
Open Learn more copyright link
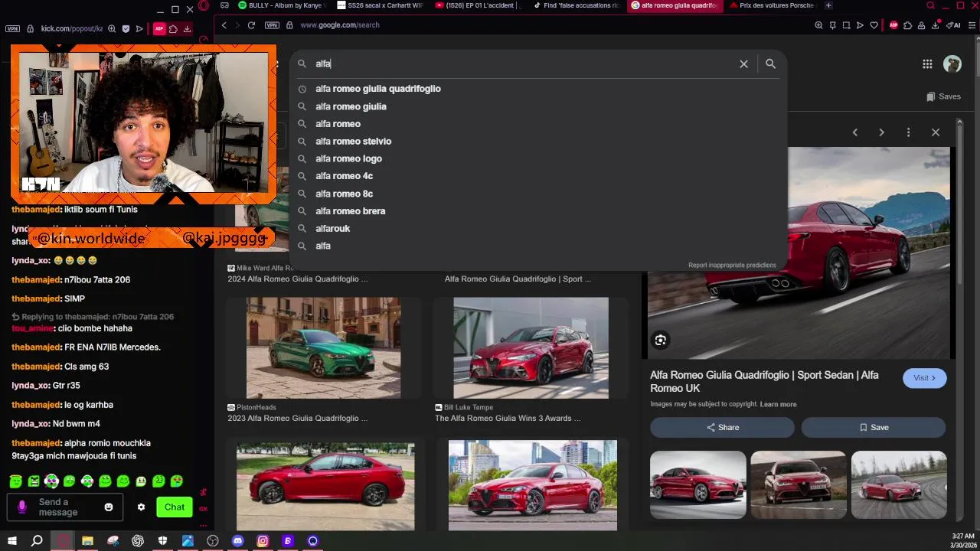tap(778, 404)
